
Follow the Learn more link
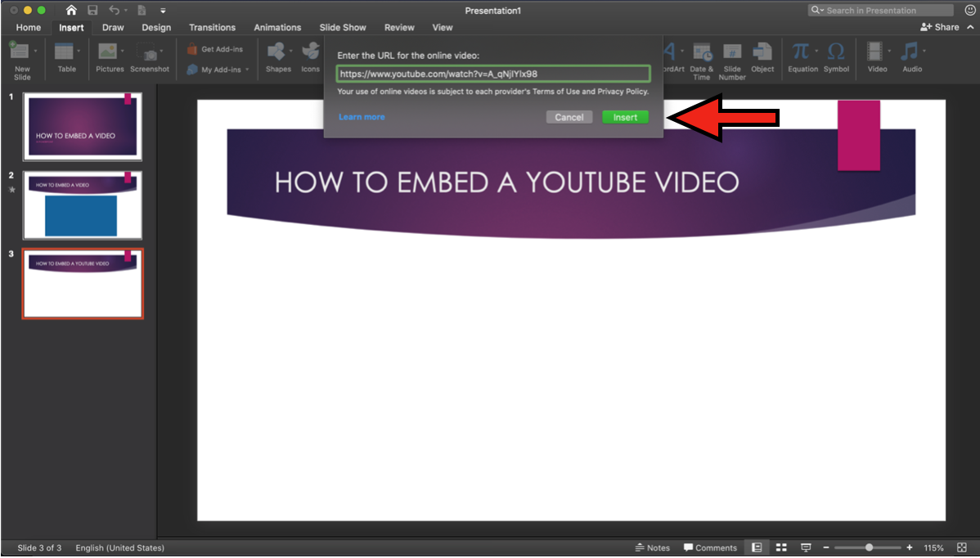pos(362,117)
